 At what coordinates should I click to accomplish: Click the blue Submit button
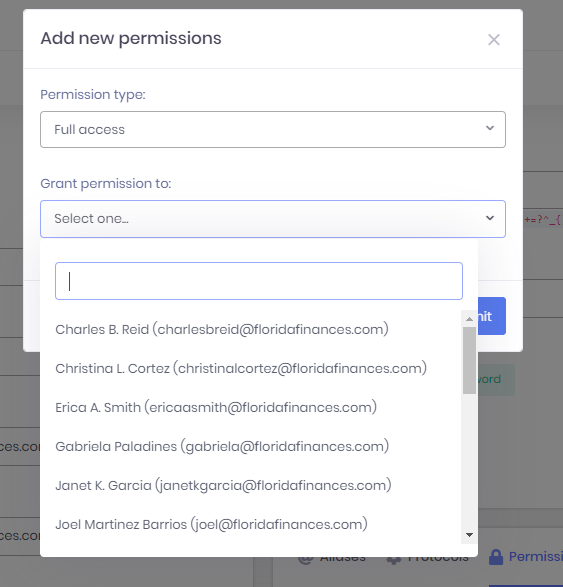pos(492,316)
